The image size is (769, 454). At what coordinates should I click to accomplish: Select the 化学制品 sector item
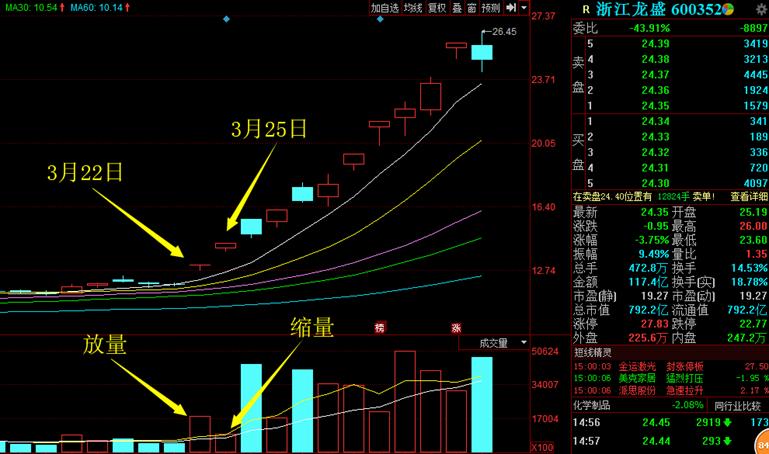click(593, 407)
